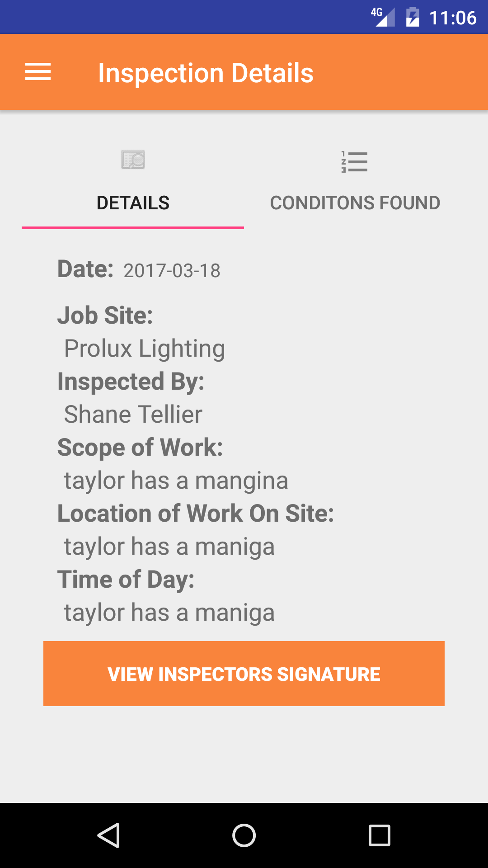Click View Inspectors Signature button
The width and height of the screenshot is (488, 868).
[244, 674]
